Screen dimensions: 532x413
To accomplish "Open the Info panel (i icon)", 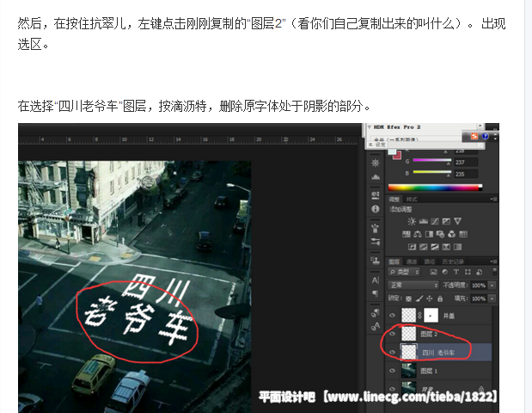I will [x=376, y=209].
